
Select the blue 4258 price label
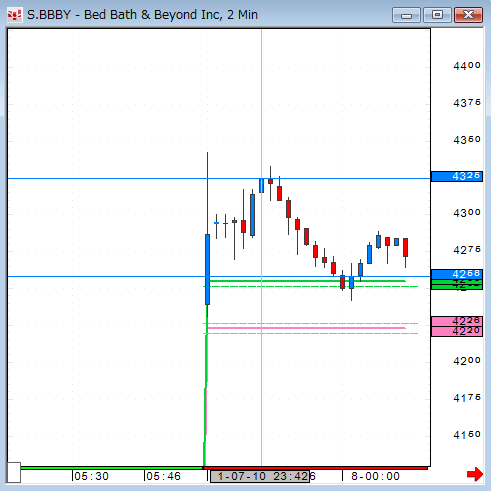(x=457, y=274)
